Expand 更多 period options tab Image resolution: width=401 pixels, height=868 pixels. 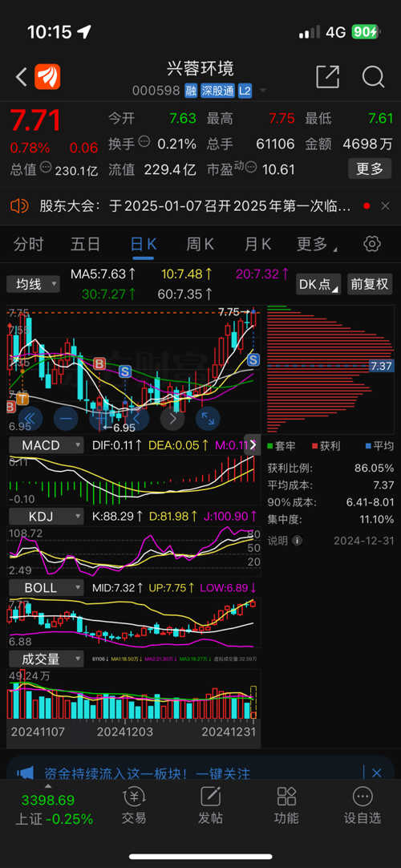[317, 244]
